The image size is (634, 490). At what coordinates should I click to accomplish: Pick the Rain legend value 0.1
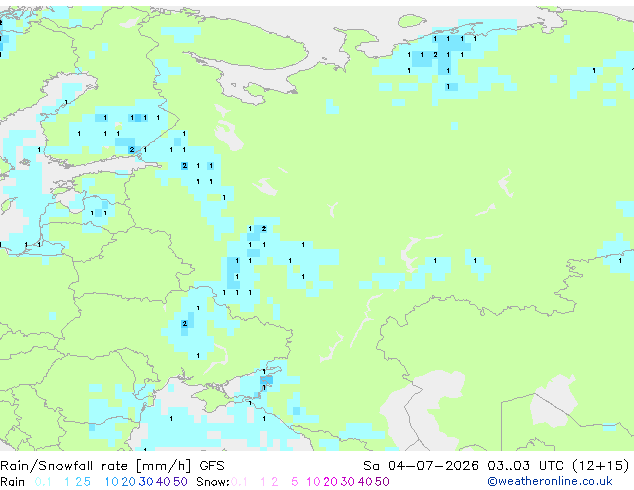(x=43, y=482)
